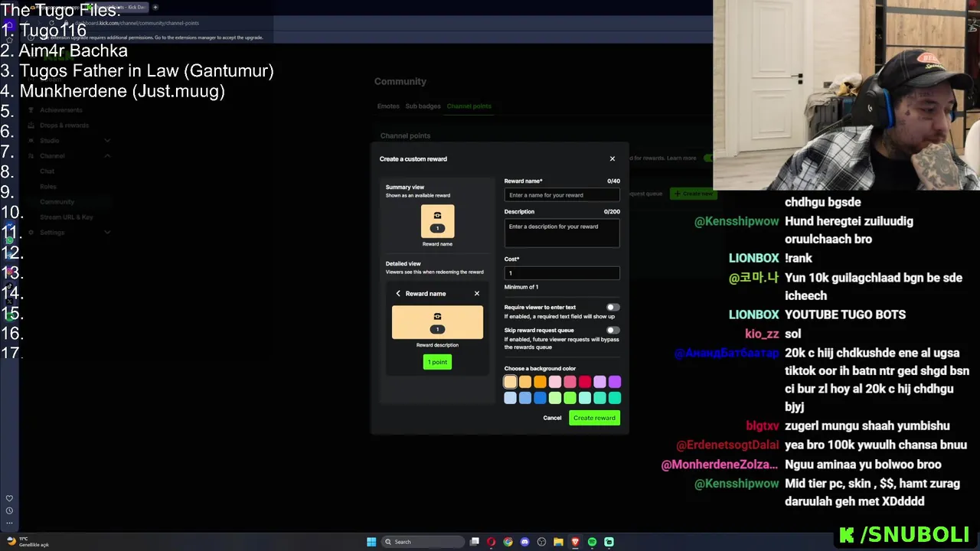Click the taskbar Search box
The image size is (980, 551).
(x=423, y=542)
